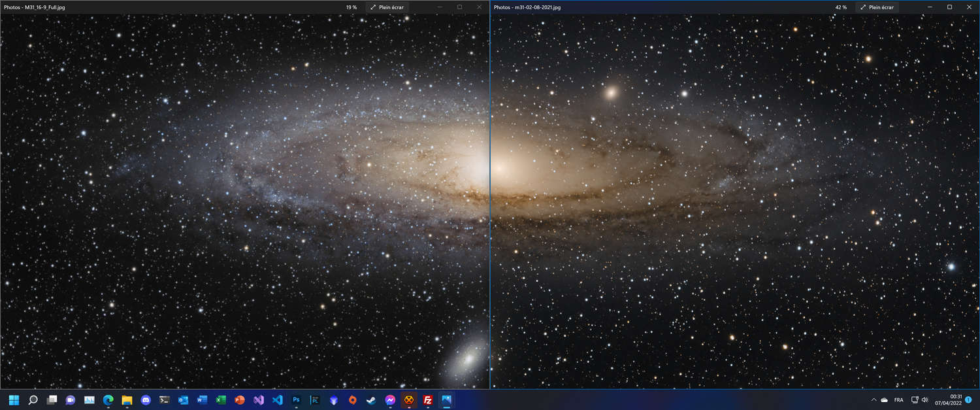Launch Microsoft Edge from the taskbar
The image size is (980, 410).
[108, 400]
